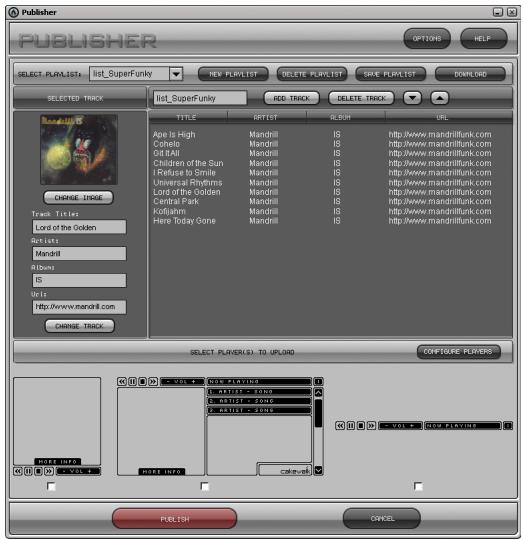Click the Track Title input field
Screen dimensions: 523x540
point(79,227)
